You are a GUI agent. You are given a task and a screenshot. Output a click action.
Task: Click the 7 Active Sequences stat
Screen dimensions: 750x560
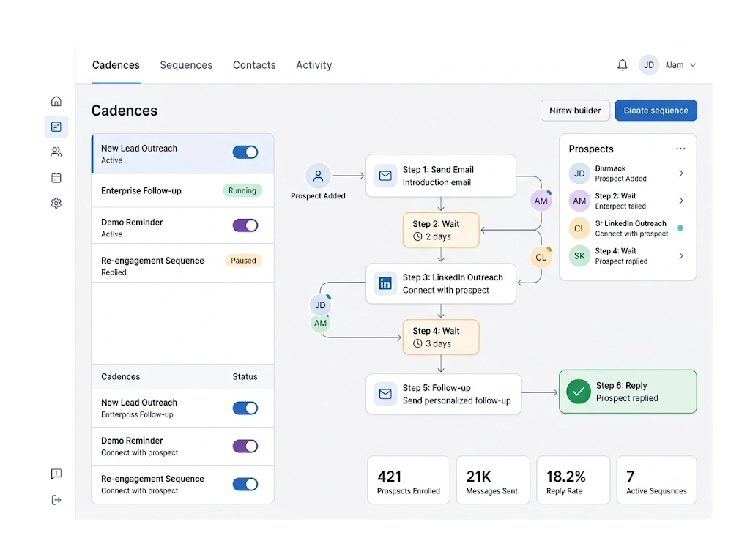point(656,479)
